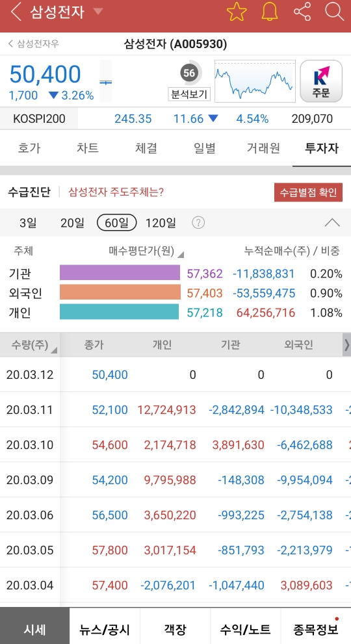
Task: Select the 20.03.09 row date
Action: coord(30,480)
